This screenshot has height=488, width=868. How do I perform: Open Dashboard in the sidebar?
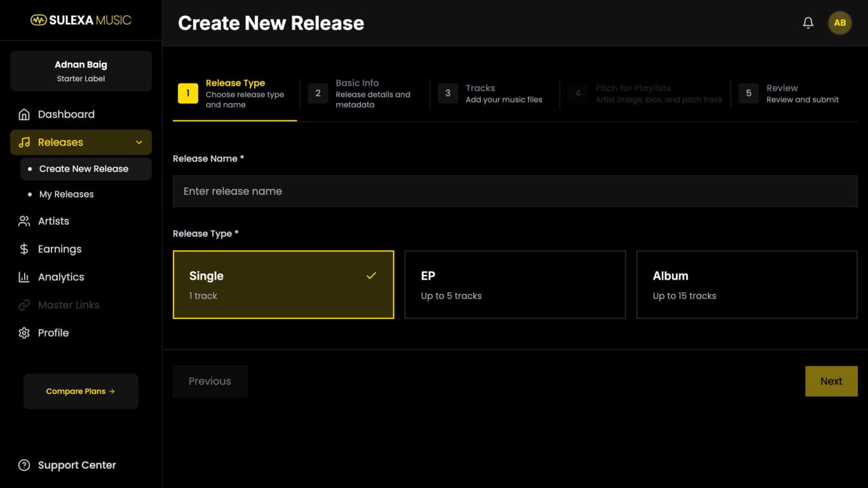coord(81,114)
